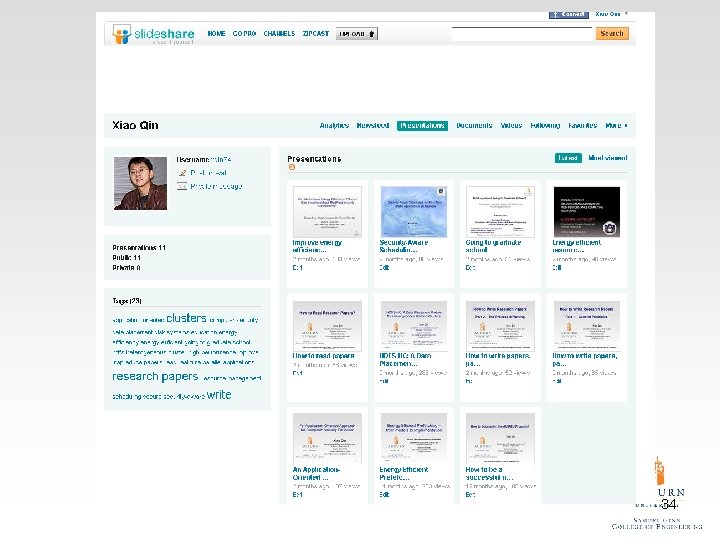The height and width of the screenshot is (540, 720).
Task: Sort presentations by Most viewed
Action: click(x=608, y=158)
